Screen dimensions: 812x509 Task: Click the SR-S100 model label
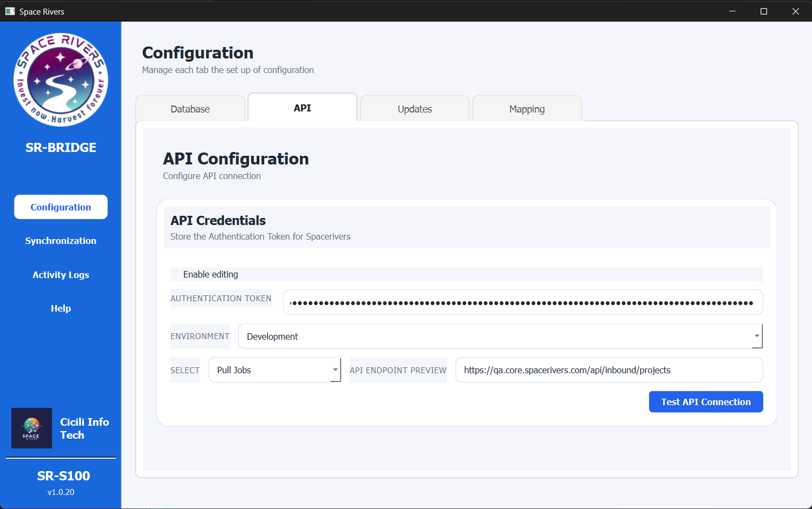click(63, 476)
